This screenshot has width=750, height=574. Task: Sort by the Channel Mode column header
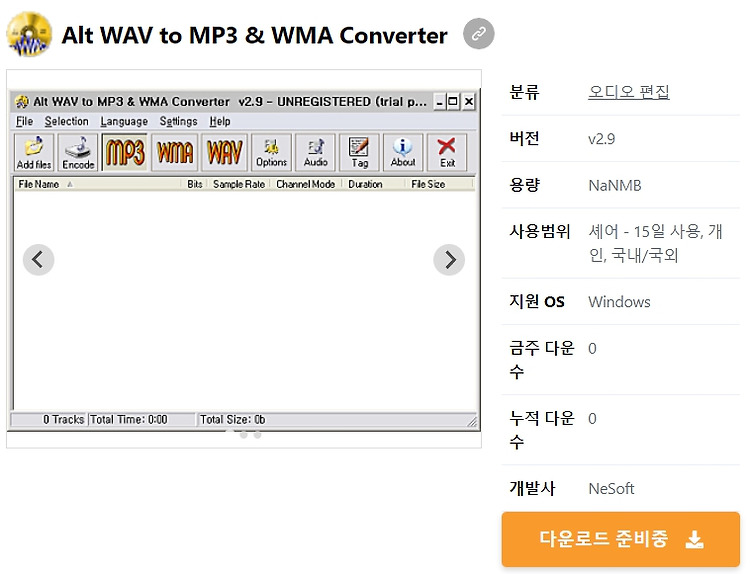[306, 184]
